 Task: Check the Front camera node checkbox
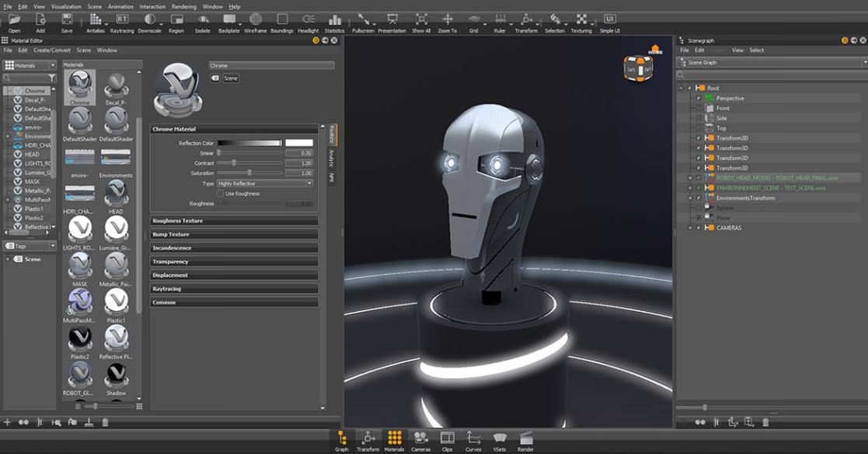[699, 108]
